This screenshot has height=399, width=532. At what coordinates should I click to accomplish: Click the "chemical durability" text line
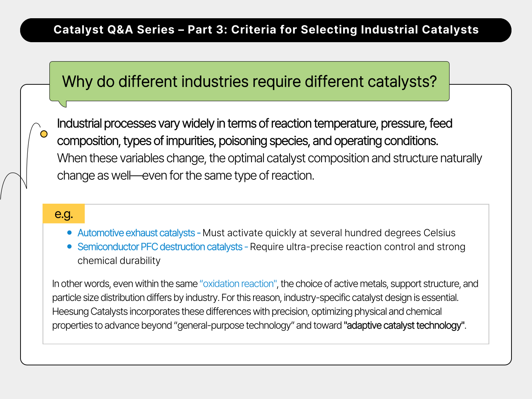(119, 261)
